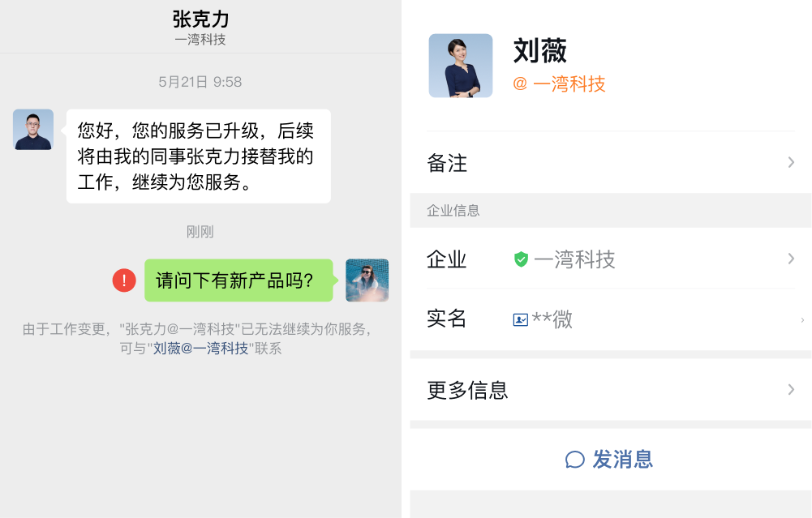Click the green message bubble 请问下有新产品吗?
This screenshot has height=518, width=812.
pos(238,280)
